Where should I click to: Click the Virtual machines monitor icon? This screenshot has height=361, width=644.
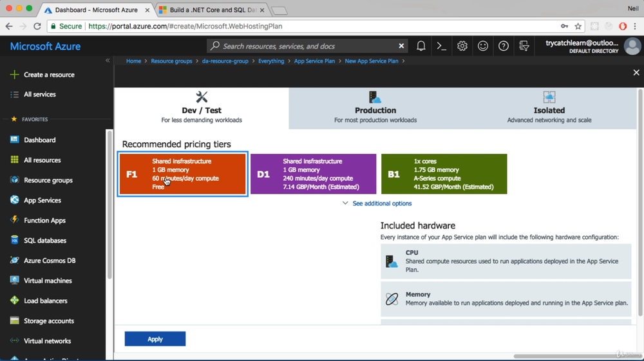click(x=14, y=280)
